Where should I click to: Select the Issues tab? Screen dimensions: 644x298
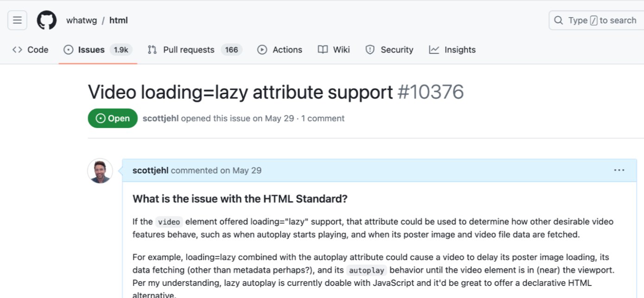tap(98, 50)
